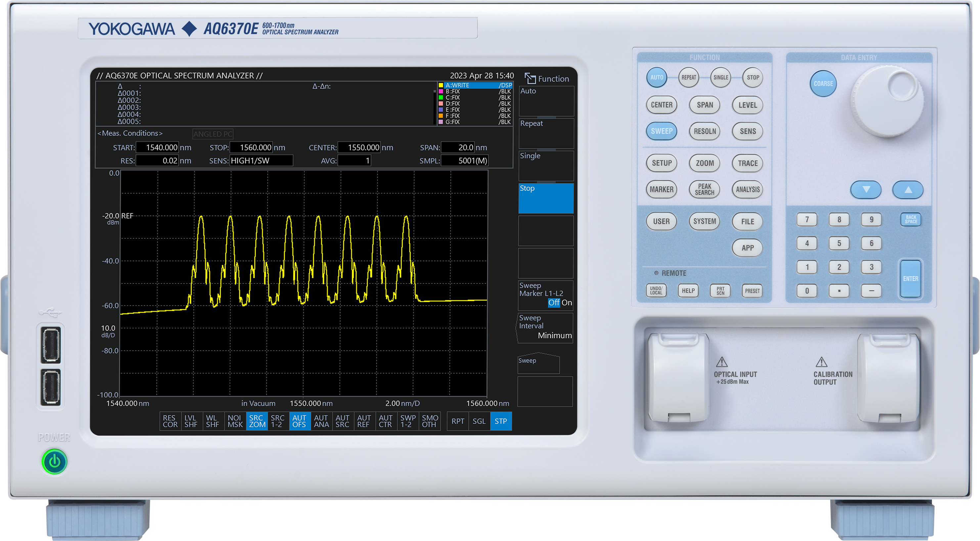Toggle the AUT OFS status indicator

pos(299,421)
